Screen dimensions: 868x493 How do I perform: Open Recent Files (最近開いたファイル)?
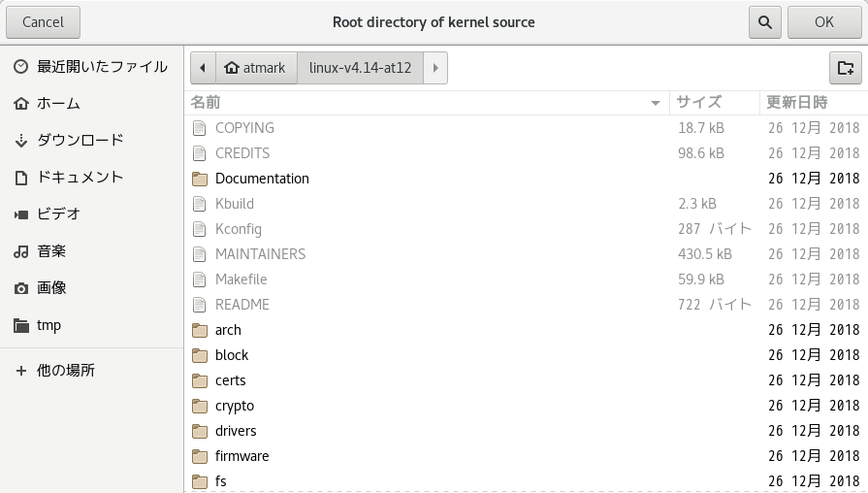coord(102,67)
